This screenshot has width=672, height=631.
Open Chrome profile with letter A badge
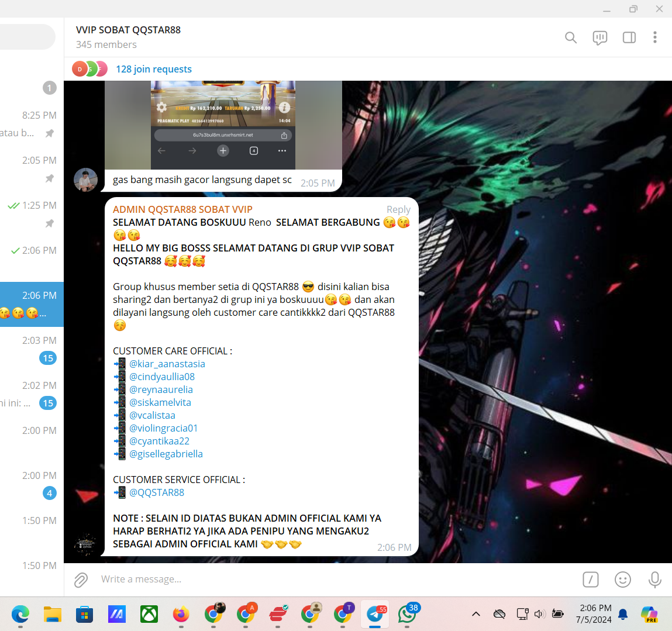(x=246, y=613)
